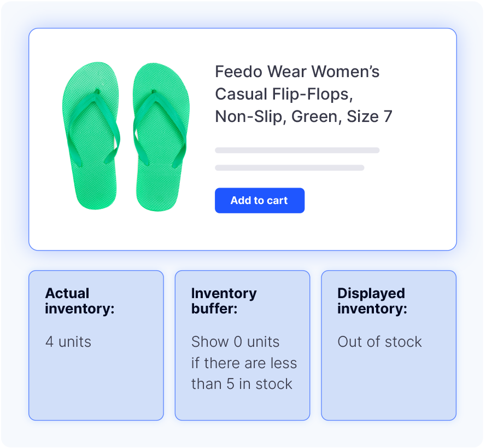Select the right green flip-flop image
Image resolution: width=492 pixels, height=448 pixels.
(x=161, y=137)
